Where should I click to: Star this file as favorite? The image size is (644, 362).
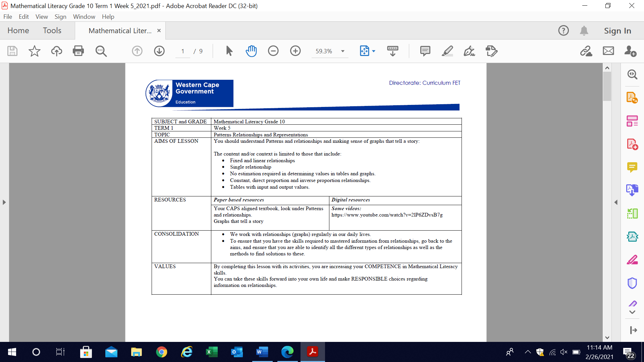34,51
